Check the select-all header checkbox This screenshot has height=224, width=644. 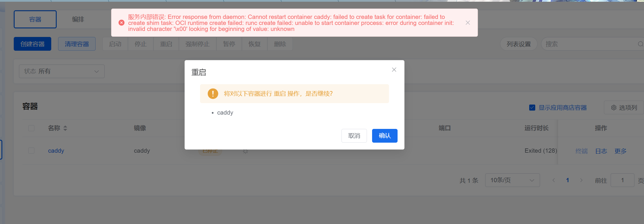coord(31,128)
